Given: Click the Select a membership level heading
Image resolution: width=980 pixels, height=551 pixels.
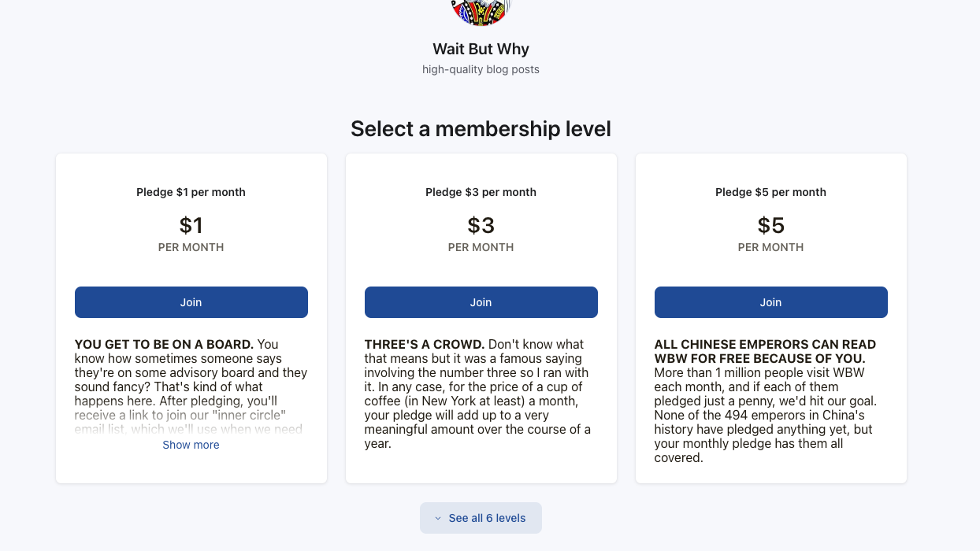Looking at the screenshot, I should (481, 128).
